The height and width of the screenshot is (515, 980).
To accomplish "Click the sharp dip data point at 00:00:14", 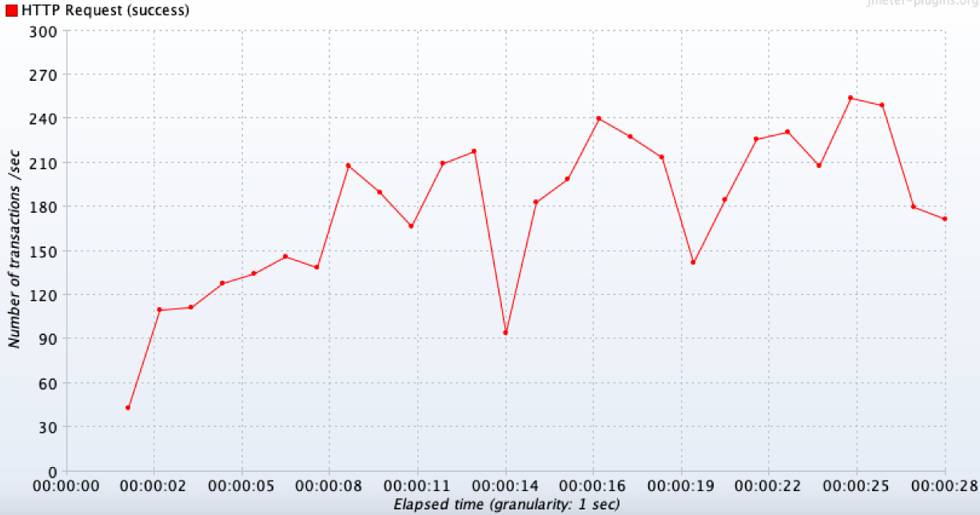I will (x=505, y=333).
